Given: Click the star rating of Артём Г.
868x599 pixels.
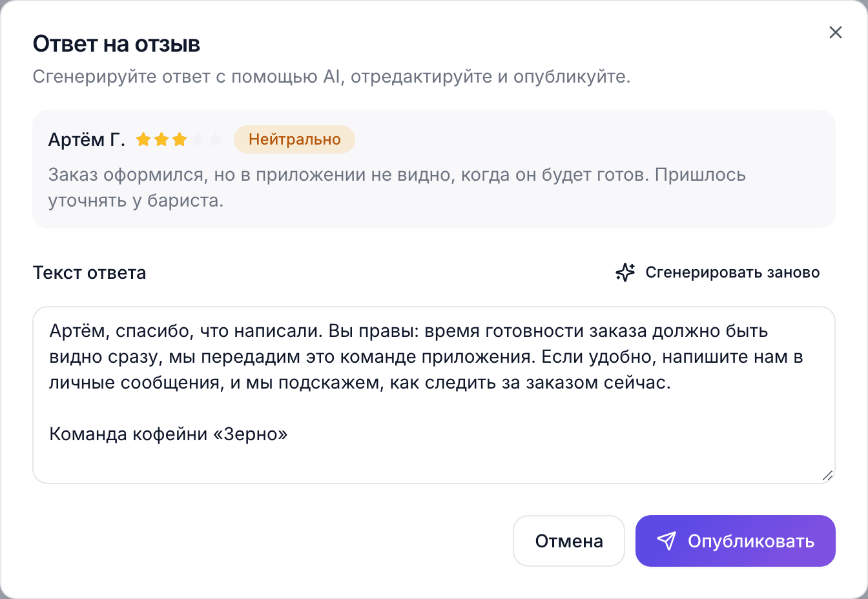Looking at the screenshot, I should [180, 139].
